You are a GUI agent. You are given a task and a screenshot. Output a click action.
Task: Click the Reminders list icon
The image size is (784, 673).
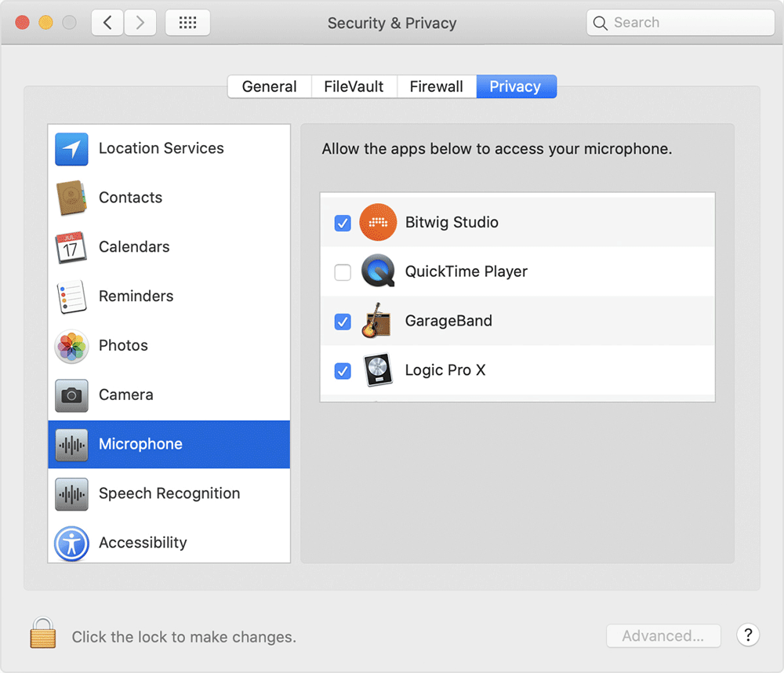pyautogui.click(x=71, y=296)
